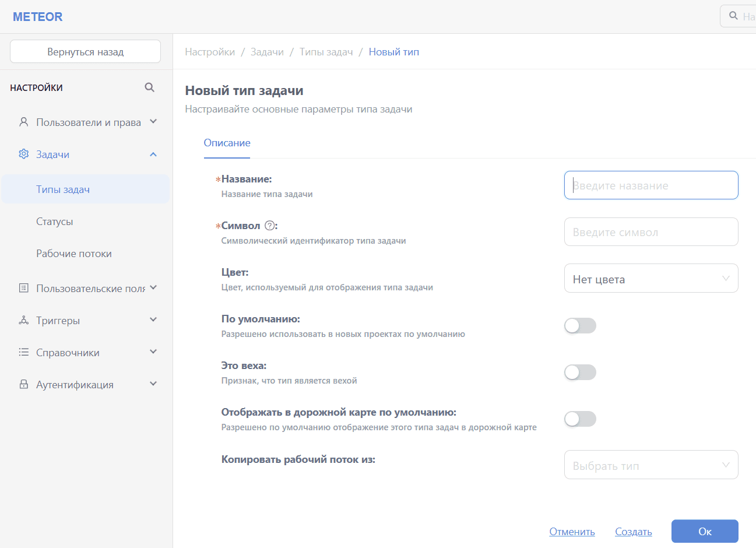This screenshot has width=756, height=548.
Task: Go to Настройки breadcrumb
Action: pos(210,52)
